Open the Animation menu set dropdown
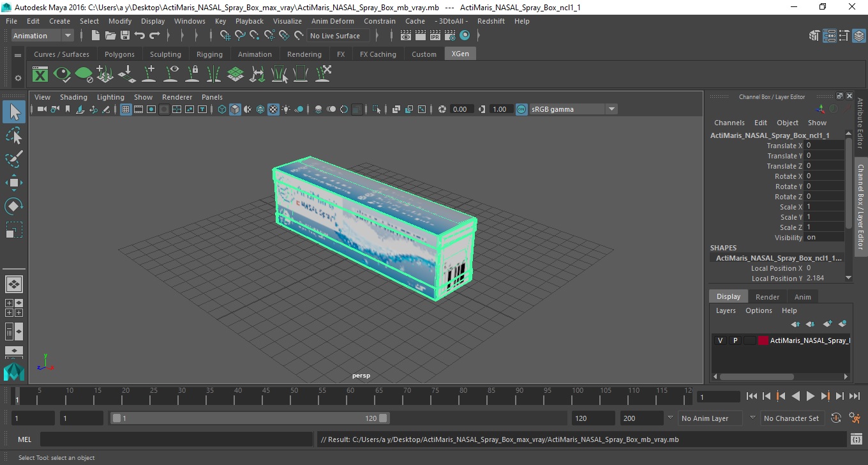 43,36
